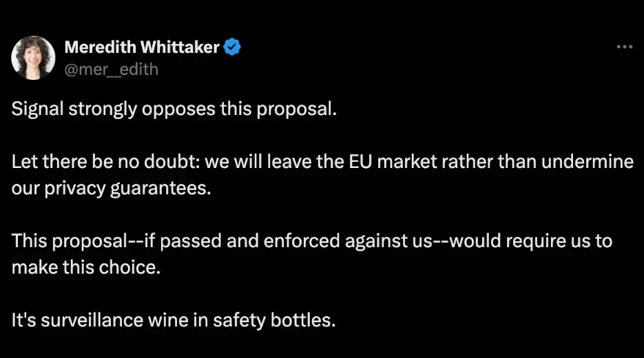Viewport: 644px width, 358px height.
Task: Click the blue verified checkmark badge
Action: click(233, 48)
